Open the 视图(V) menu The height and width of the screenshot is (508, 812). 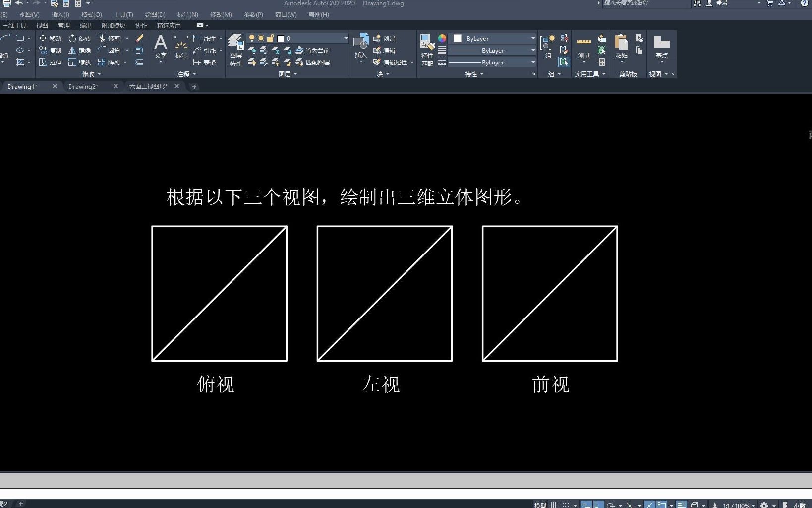[29, 14]
